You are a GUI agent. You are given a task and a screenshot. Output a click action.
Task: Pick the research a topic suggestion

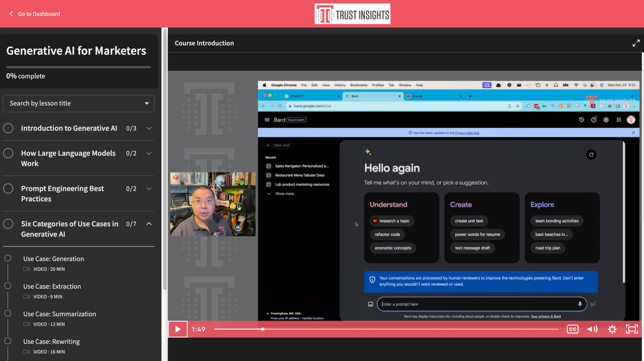point(392,221)
